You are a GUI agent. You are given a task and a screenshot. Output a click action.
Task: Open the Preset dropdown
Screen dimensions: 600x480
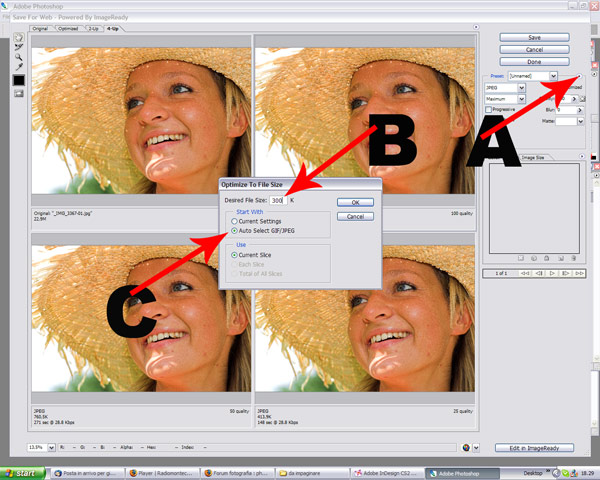[553, 76]
